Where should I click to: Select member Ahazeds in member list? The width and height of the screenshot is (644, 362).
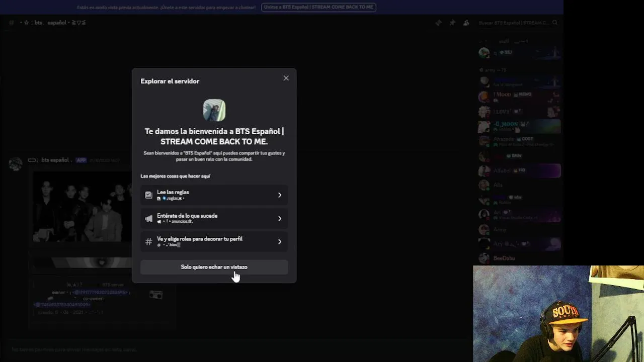tap(519, 141)
